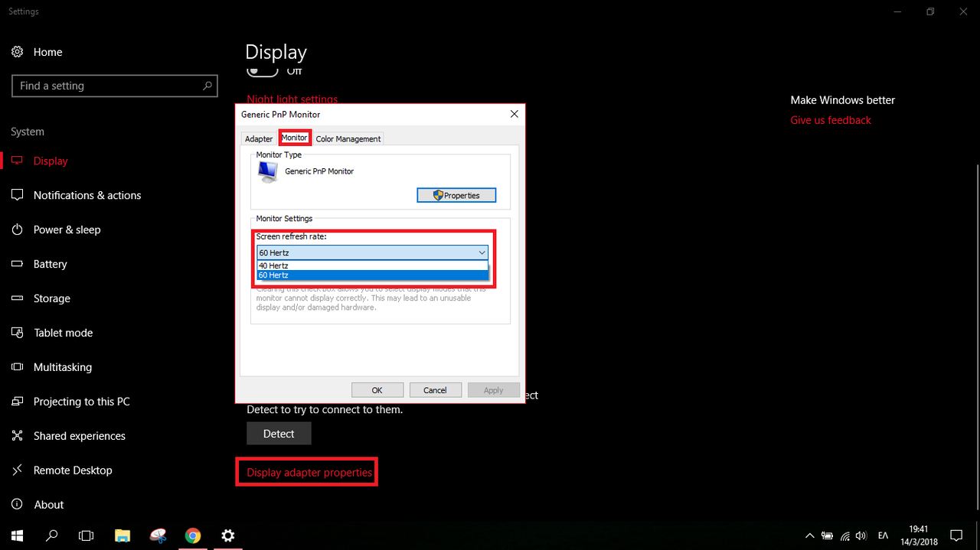
Task: Open the Action Center notification icon
Action: pos(956,535)
